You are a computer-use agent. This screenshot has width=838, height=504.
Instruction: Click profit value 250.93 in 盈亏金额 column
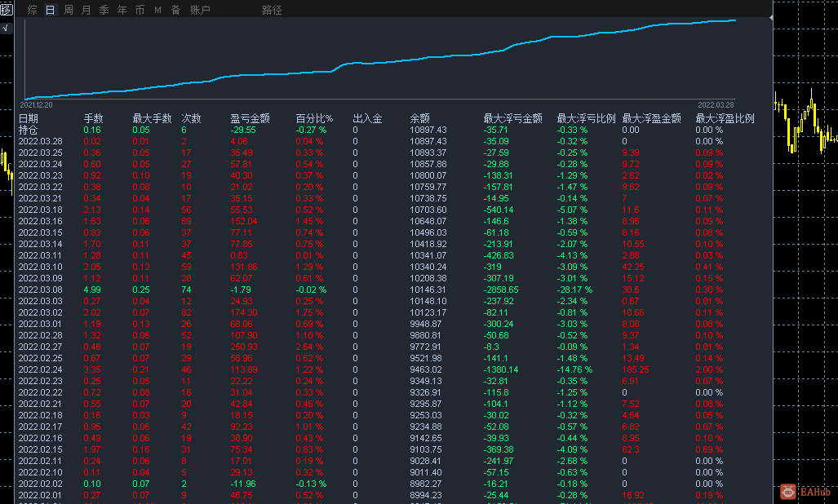pyautogui.click(x=244, y=347)
